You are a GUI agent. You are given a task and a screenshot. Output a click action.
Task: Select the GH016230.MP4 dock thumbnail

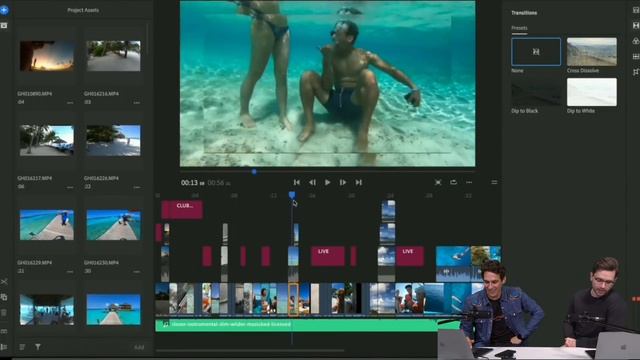tap(113, 225)
